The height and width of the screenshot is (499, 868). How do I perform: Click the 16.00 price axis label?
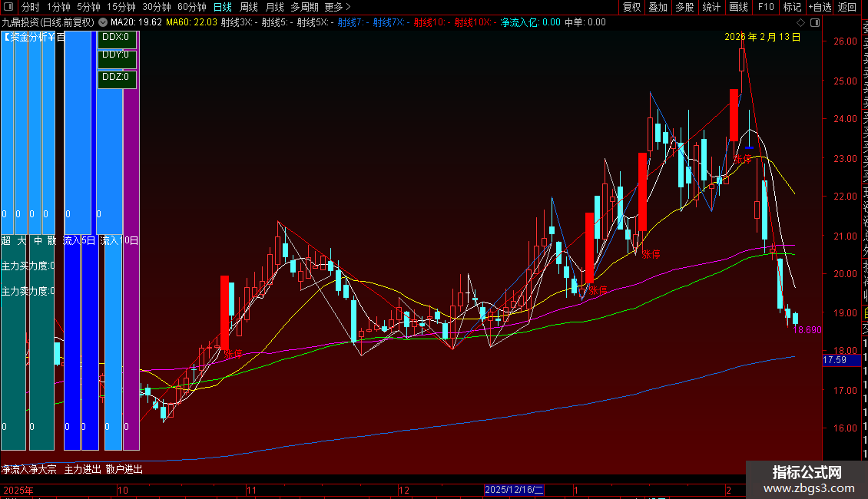point(845,428)
